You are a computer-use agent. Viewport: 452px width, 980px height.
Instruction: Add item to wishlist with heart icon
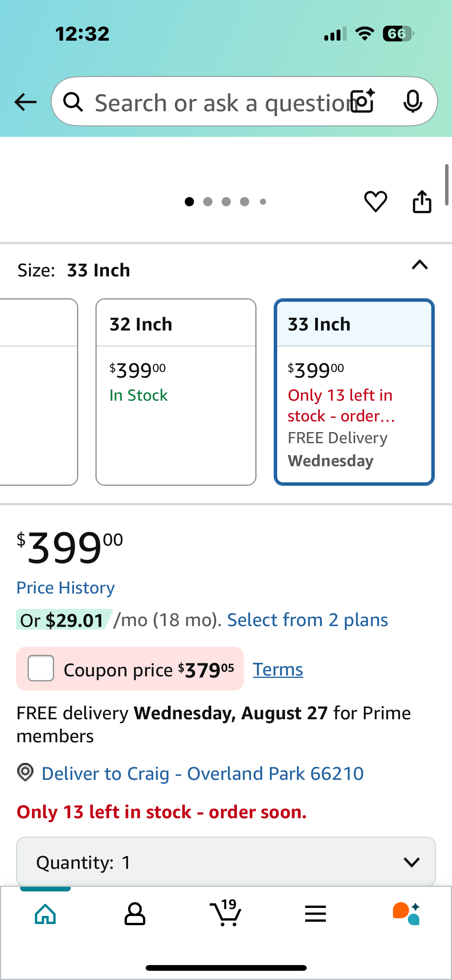[x=375, y=201]
